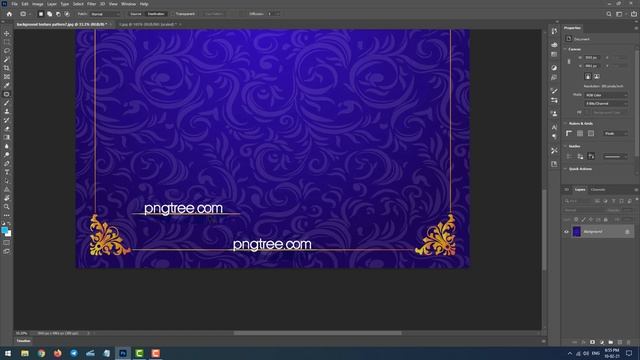
Task: Select Subtract from selection mode icon
Action: 58,14
